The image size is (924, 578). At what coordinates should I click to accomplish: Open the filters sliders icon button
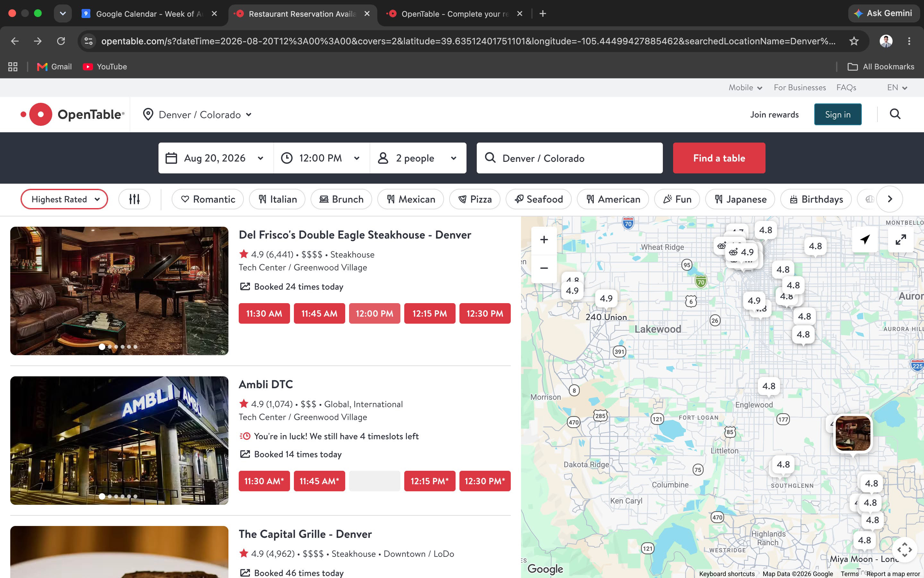(134, 199)
